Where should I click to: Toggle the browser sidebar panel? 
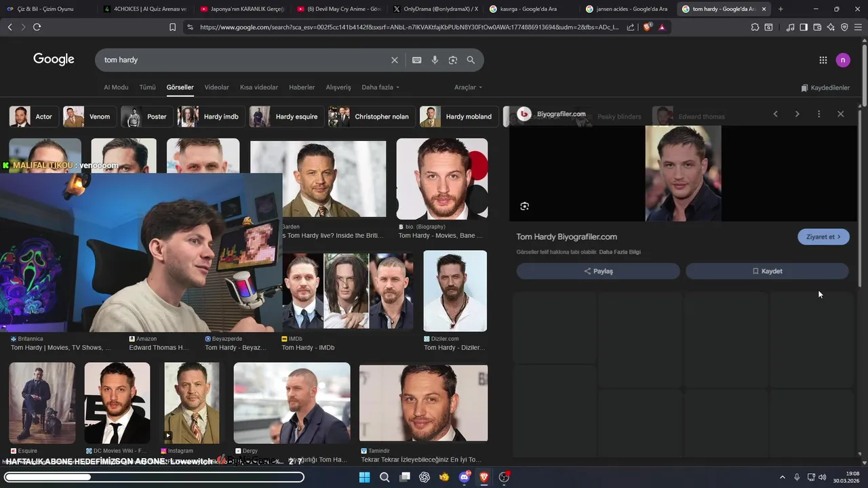(x=804, y=27)
